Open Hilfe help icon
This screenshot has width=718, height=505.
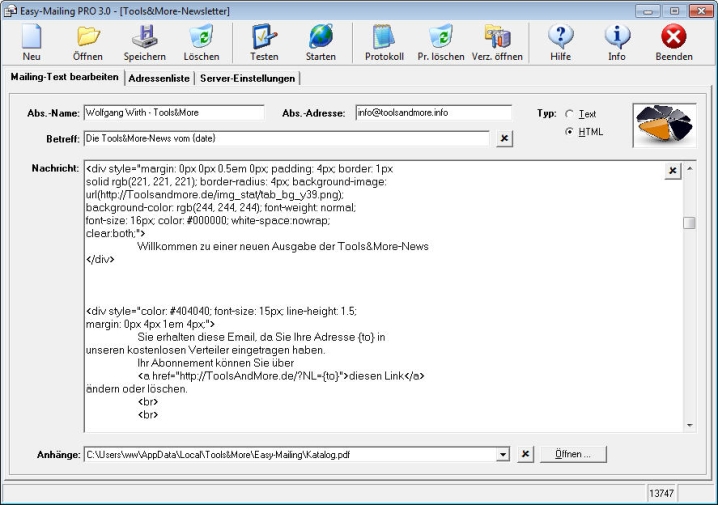561,43
